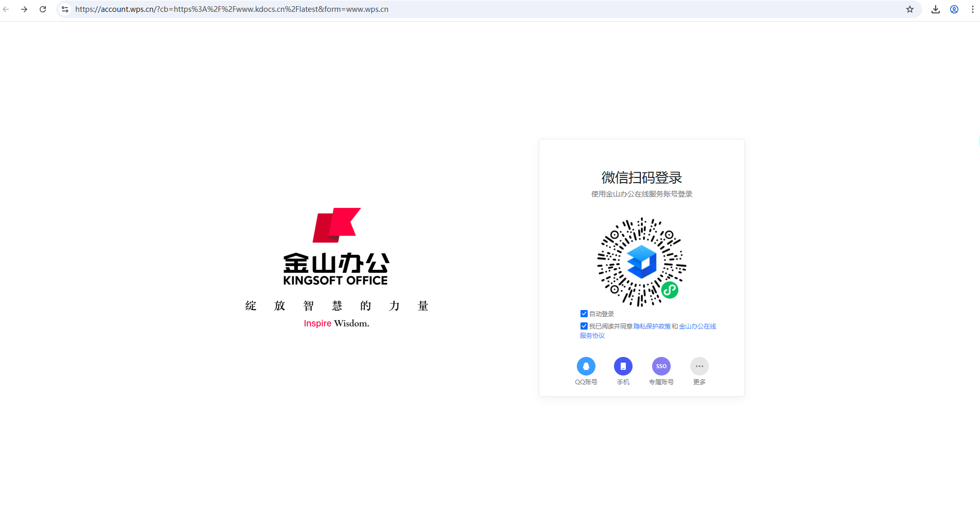Focus the browser address bar

tap(232, 9)
